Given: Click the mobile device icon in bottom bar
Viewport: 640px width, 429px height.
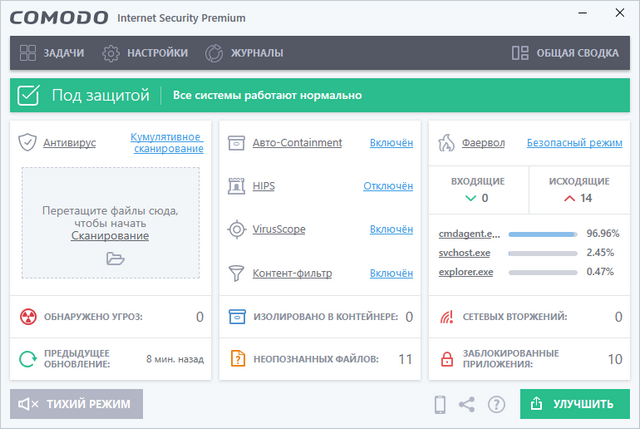Looking at the screenshot, I should click(x=439, y=404).
